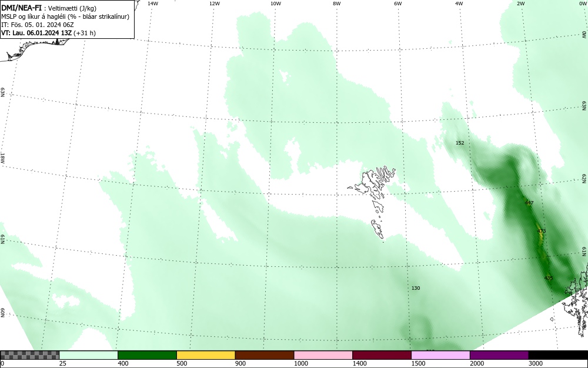
Task: Select the '6W' longitude label
Action: pos(398,4)
